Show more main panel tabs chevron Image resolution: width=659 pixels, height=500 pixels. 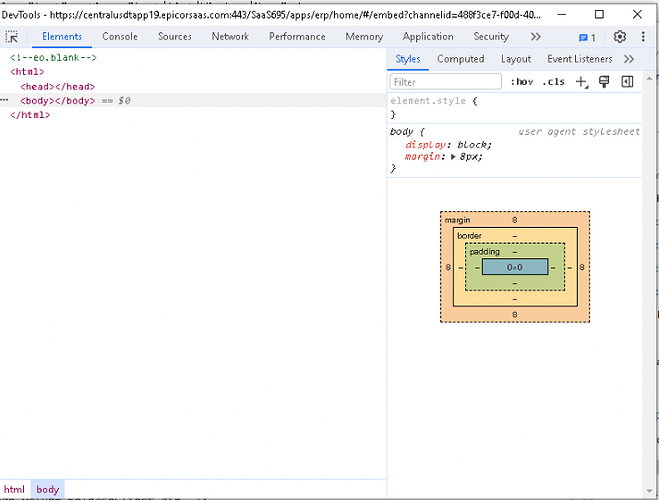point(536,37)
